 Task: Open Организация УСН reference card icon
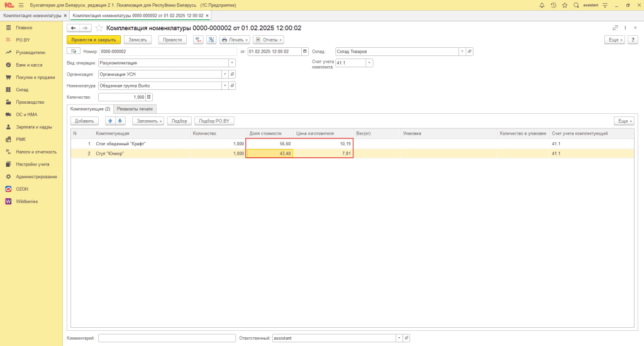[232, 74]
